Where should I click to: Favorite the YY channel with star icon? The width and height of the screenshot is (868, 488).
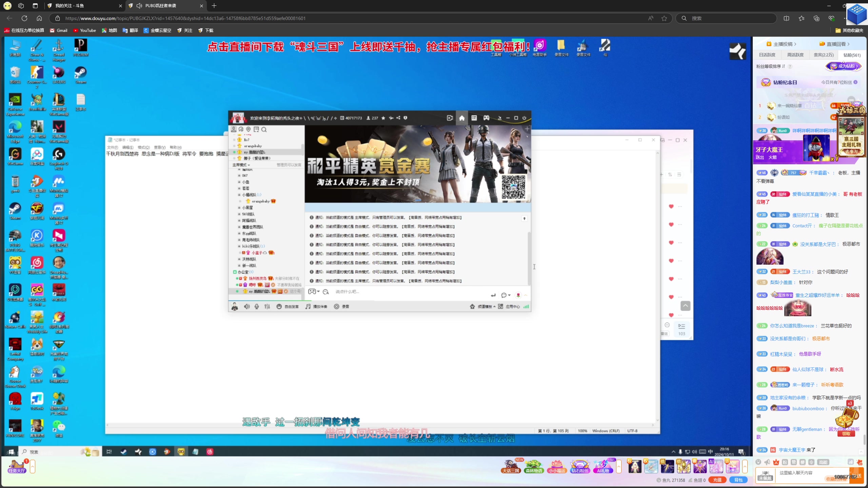coord(383,118)
